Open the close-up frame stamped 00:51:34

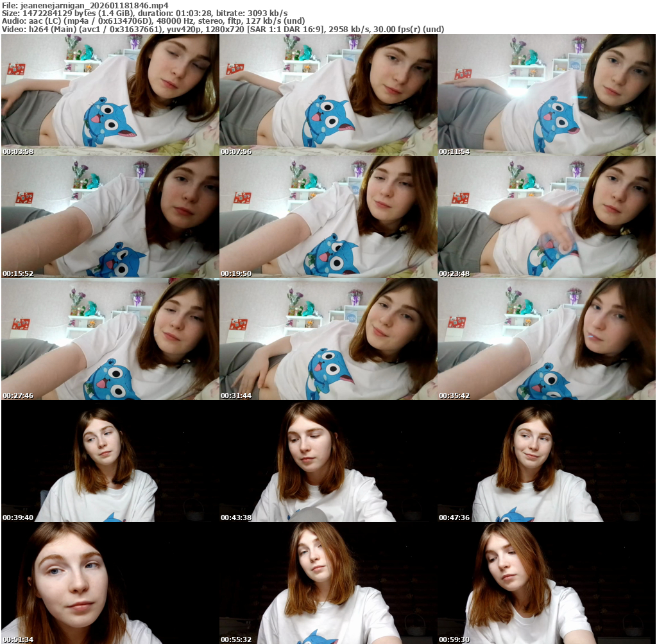pyautogui.click(x=110, y=583)
